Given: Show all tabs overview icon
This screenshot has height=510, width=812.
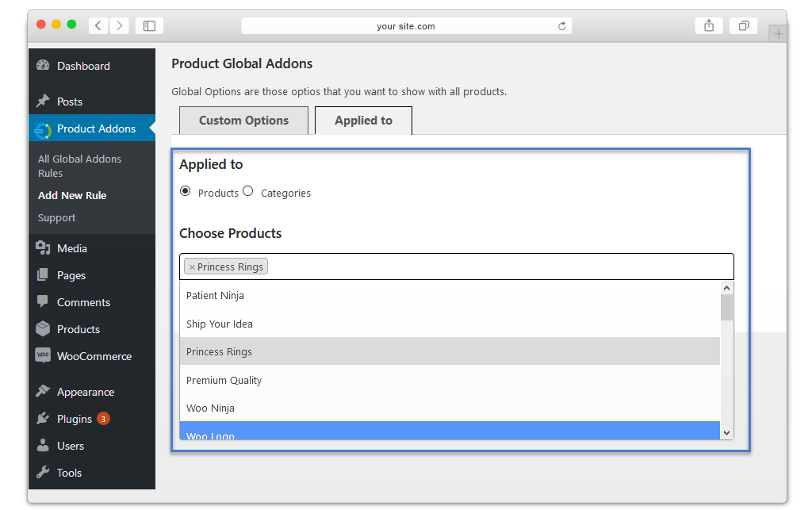Looking at the screenshot, I should point(744,25).
